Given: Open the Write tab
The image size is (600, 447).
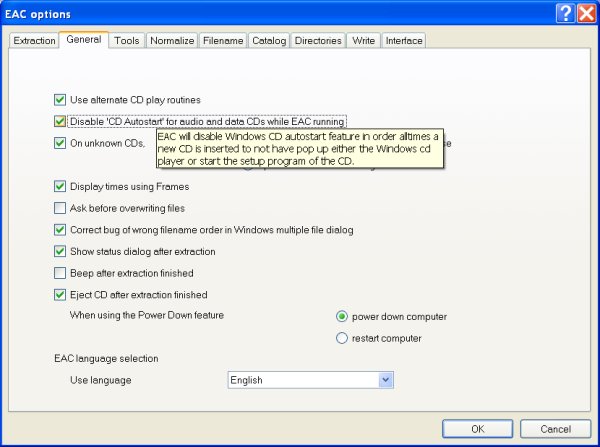Looking at the screenshot, I should click(364, 41).
